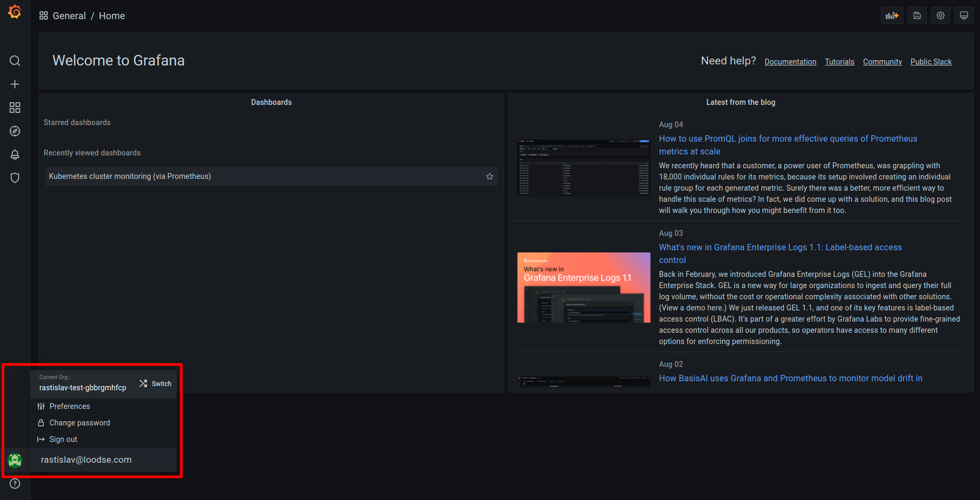Open the Documentation link
Viewport: 980px width, 500px height.
tap(790, 61)
